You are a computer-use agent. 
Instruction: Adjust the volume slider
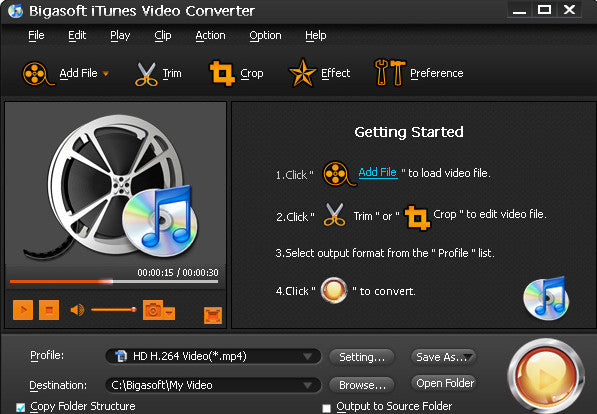(114, 310)
